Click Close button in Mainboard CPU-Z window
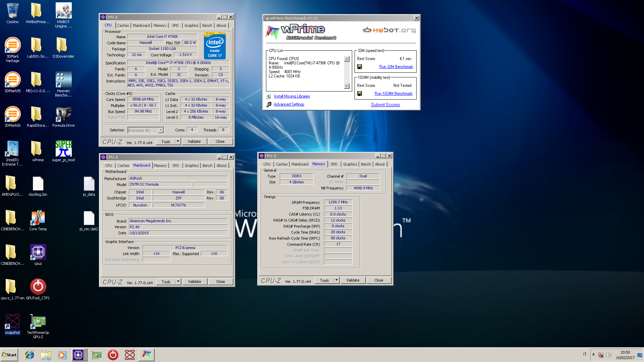Screen dimensions: 644x362 (220, 282)
